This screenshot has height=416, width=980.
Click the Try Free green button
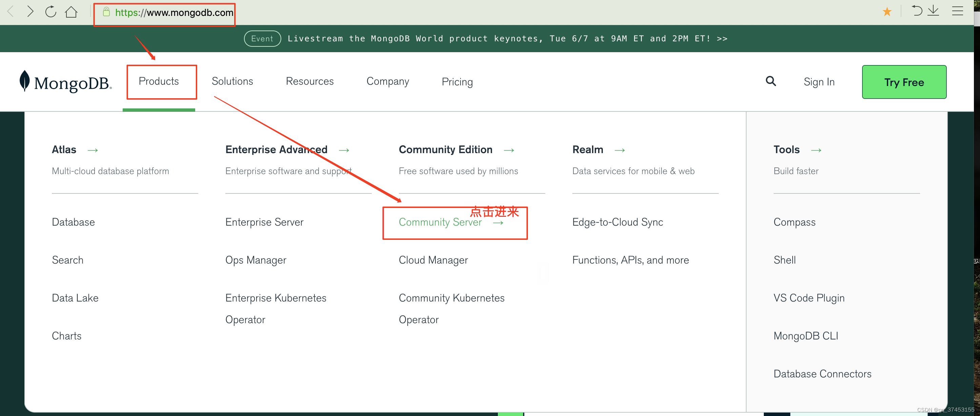(905, 82)
